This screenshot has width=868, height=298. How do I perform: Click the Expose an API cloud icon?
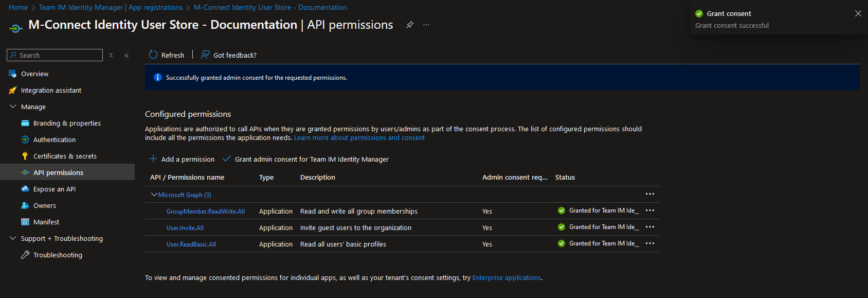coord(25,189)
